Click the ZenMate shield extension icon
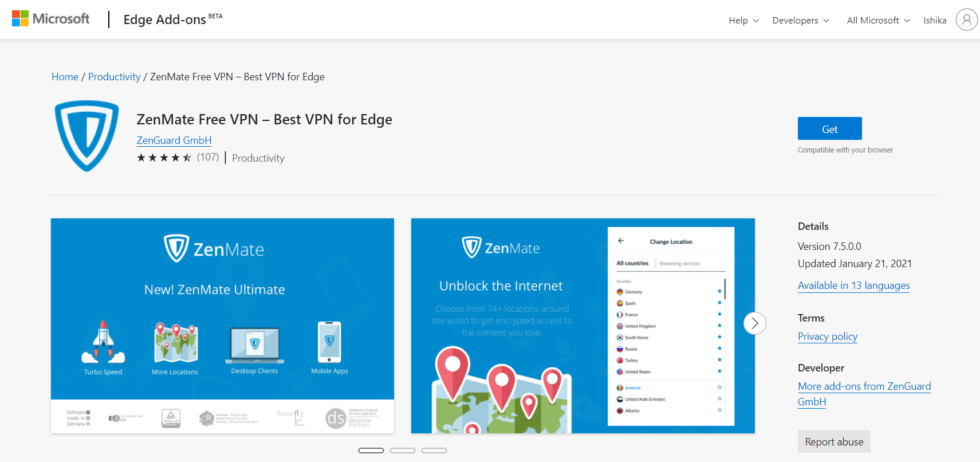The width and height of the screenshot is (980, 462). tap(86, 136)
